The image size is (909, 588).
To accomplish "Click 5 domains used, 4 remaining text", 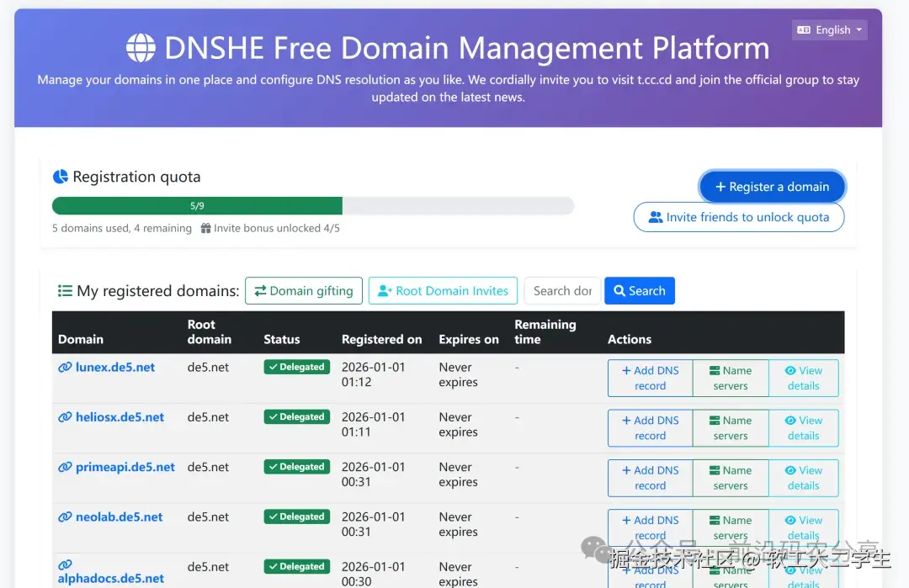I will tap(122, 228).
